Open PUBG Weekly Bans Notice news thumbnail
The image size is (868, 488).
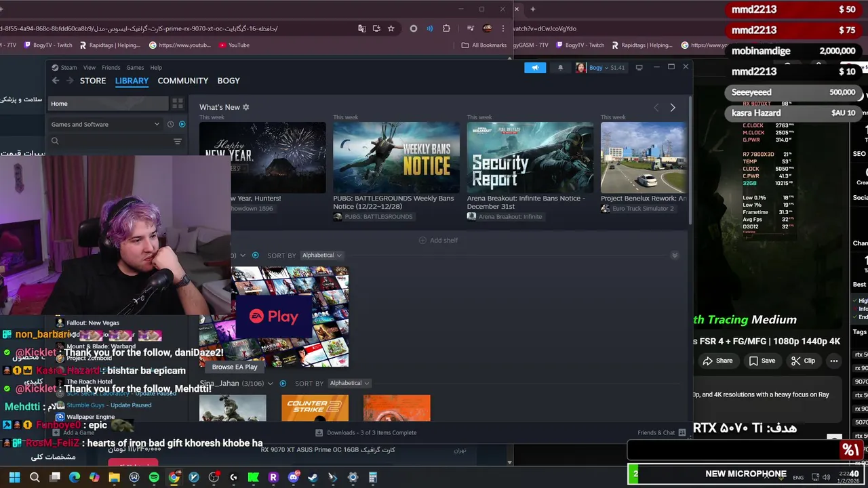pos(396,157)
